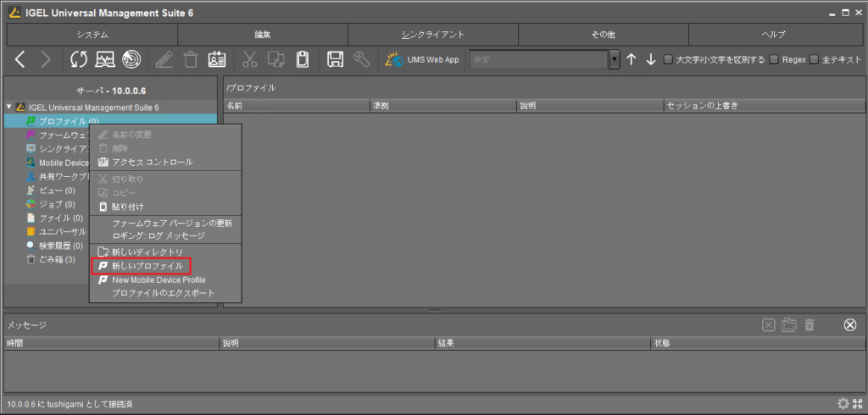
Task: Open the monitor chart toolbar icon
Action: 105,59
